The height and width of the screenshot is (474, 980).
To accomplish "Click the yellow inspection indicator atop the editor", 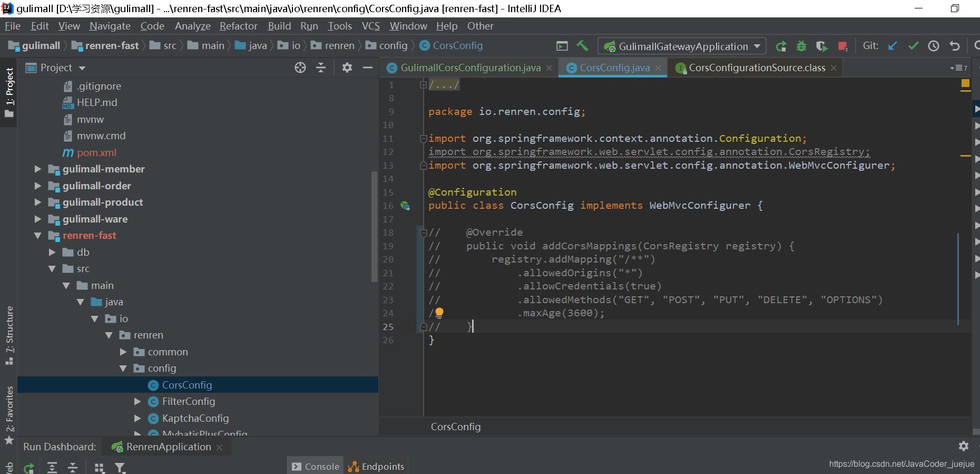I will (965, 83).
